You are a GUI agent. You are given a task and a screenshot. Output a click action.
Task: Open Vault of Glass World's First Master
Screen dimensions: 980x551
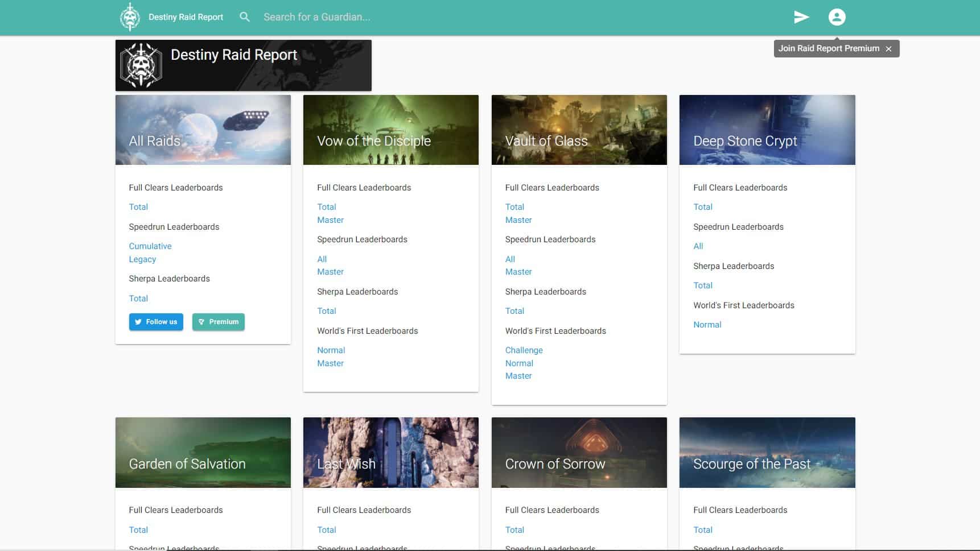pyautogui.click(x=518, y=376)
